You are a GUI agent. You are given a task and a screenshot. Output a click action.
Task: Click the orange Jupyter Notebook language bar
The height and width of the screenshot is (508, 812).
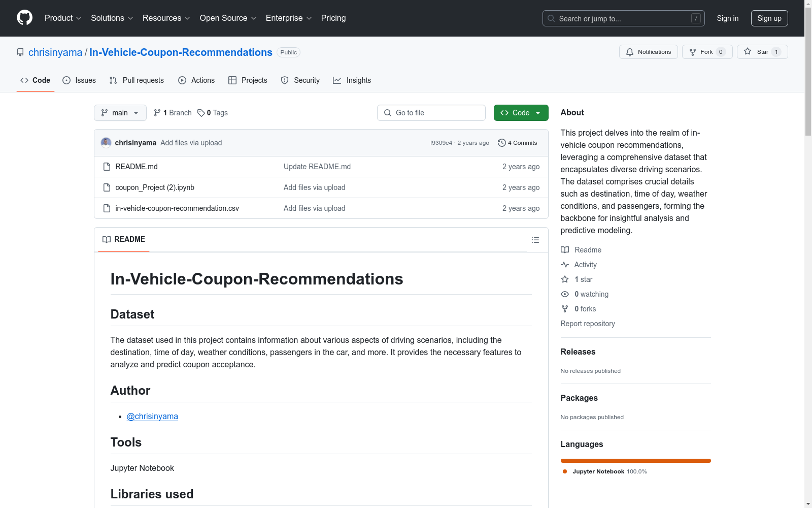pos(636,461)
